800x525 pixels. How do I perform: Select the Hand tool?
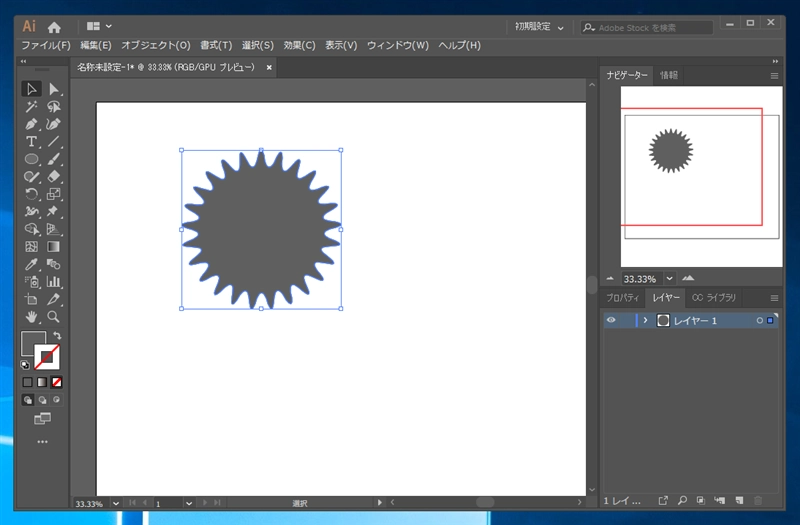[31, 317]
